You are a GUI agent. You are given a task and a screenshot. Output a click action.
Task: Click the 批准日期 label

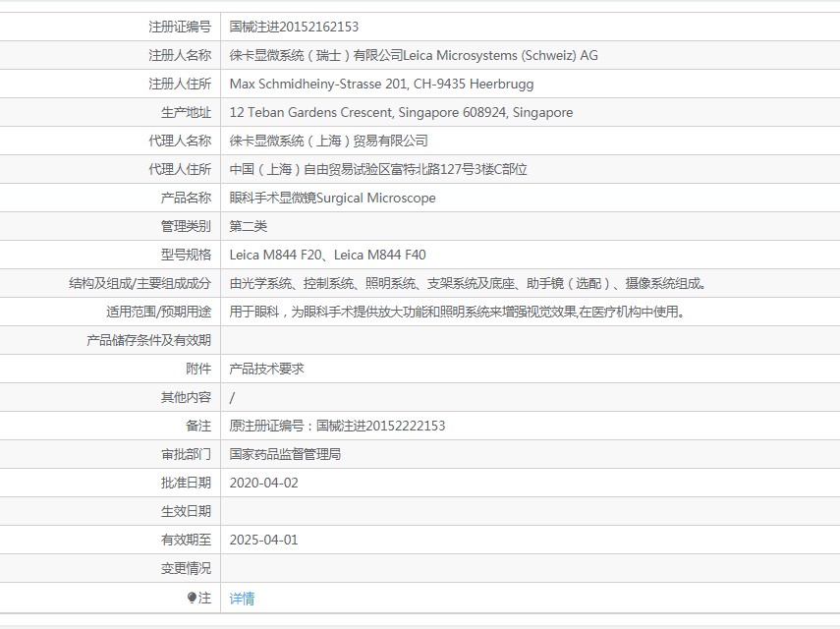(186, 483)
